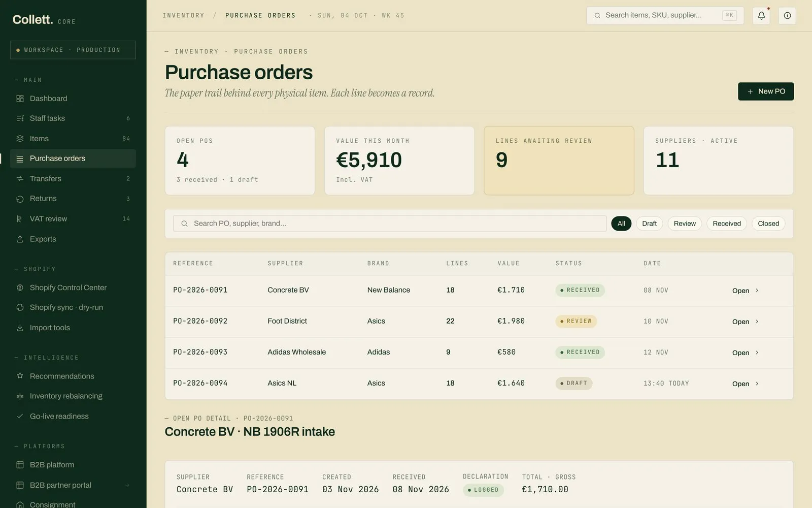The height and width of the screenshot is (508, 812).
Task: Open the info icon in top bar
Action: tap(787, 16)
